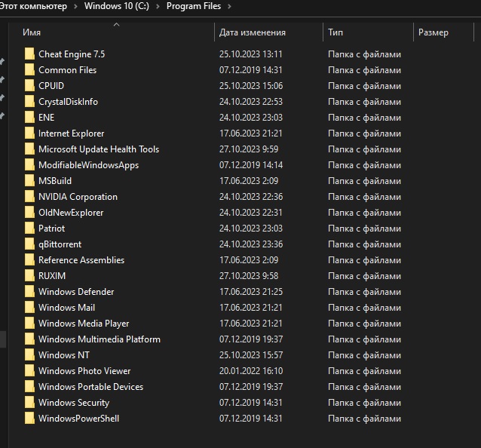Select the ENE folder name
481x448 pixels.
coord(46,118)
